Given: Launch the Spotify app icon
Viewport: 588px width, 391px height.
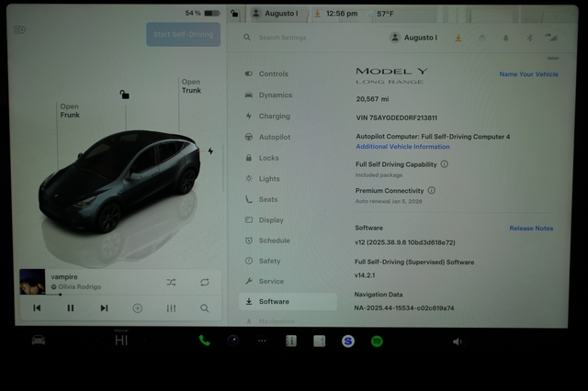Looking at the screenshot, I should pos(377,341).
